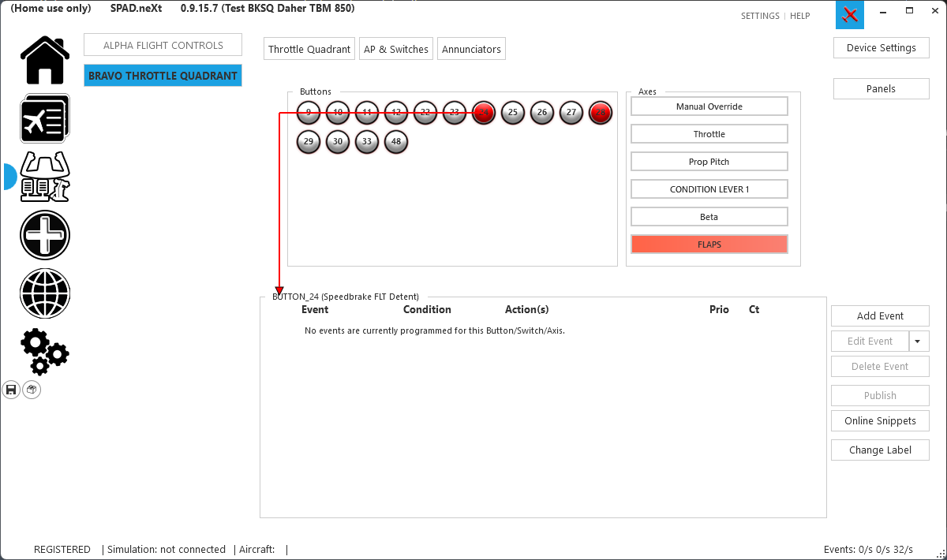Select round button 23

point(455,113)
